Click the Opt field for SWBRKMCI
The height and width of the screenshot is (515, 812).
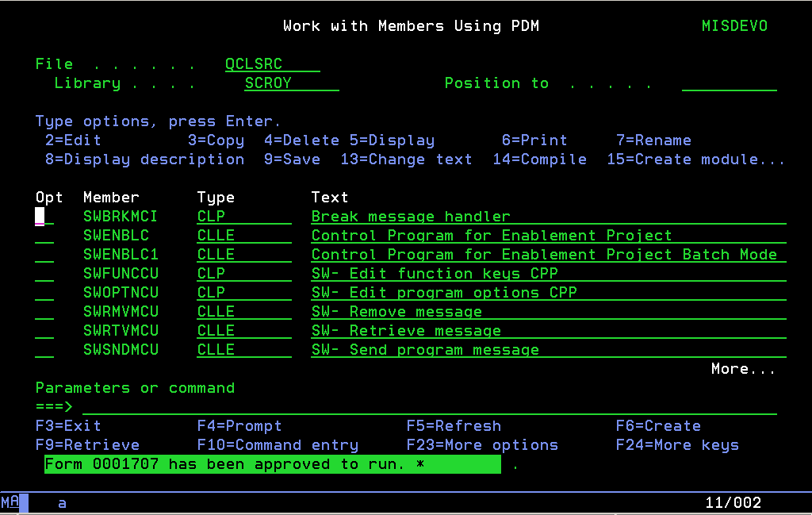[44, 217]
